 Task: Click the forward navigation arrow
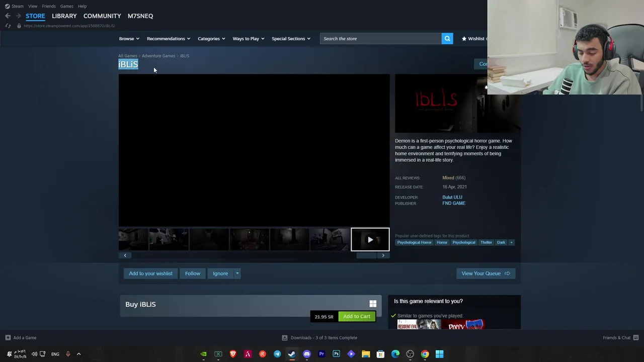[x=19, y=16]
